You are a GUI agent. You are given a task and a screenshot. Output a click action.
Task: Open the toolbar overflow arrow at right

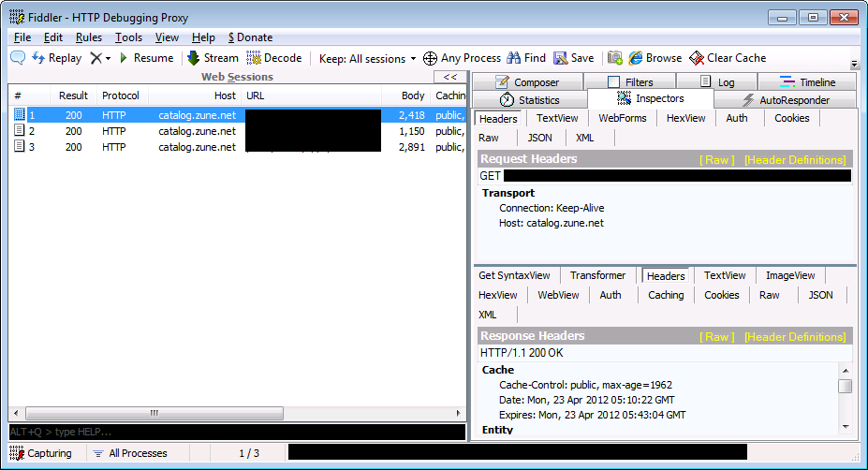pyautogui.click(x=854, y=64)
